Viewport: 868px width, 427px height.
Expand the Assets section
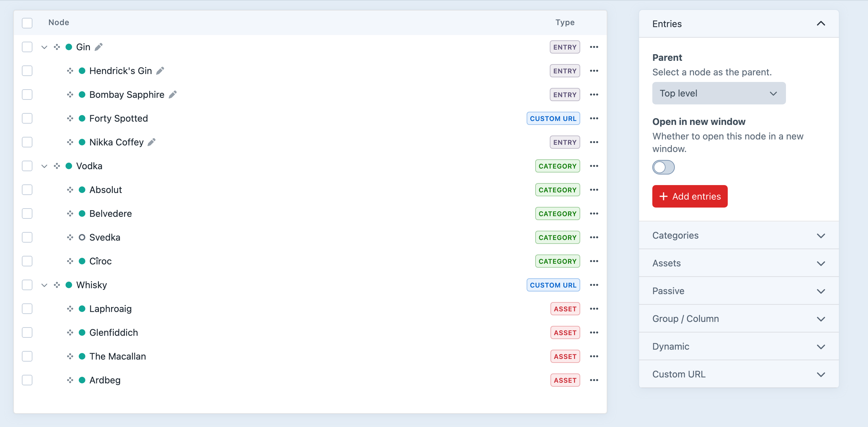click(x=739, y=263)
